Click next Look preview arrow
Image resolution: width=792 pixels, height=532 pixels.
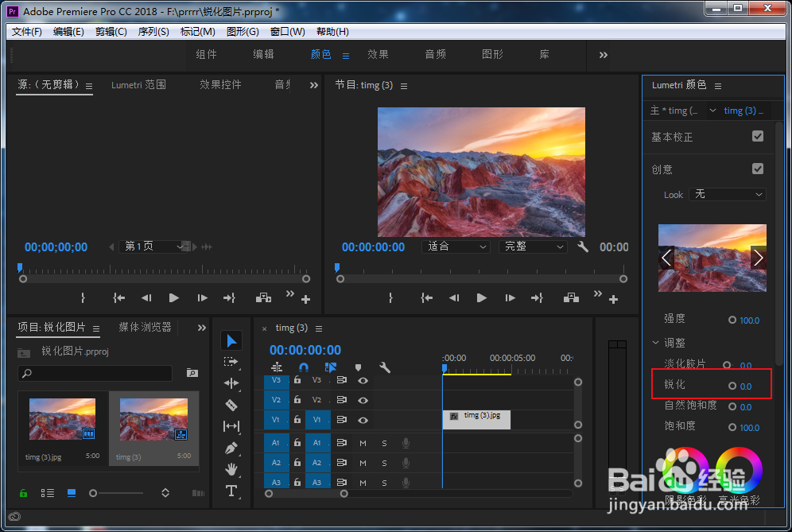pos(758,258)
